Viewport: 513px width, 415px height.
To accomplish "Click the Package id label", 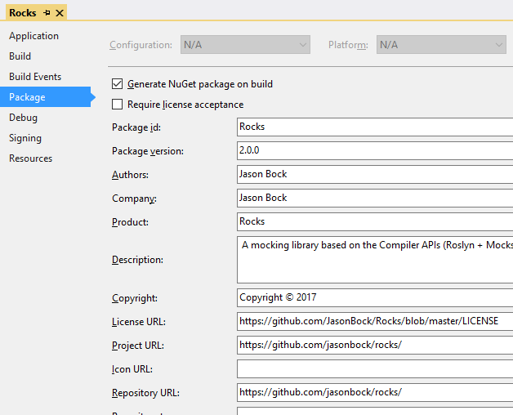I will point(136,127).
